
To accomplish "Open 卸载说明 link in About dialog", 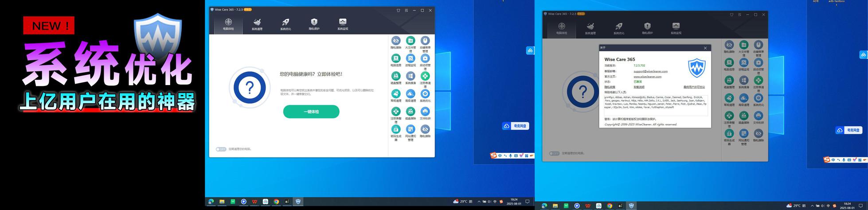I will click(x=639, y=87).
